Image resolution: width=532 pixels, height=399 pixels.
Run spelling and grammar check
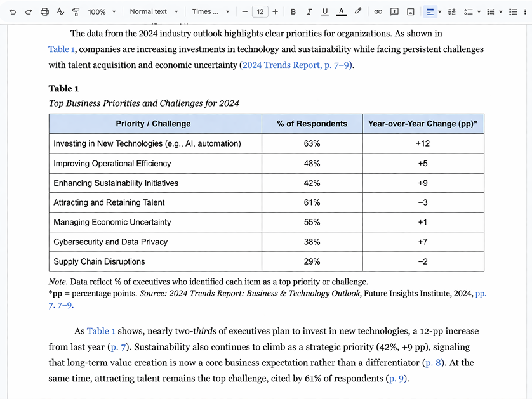[60, 11]
